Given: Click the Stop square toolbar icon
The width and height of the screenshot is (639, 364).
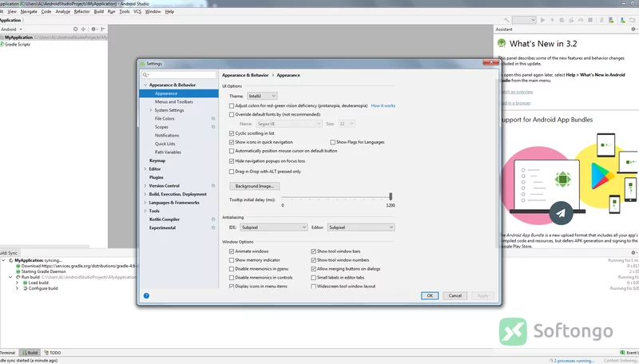Looking at the screenshot, I should [x=590, y=20].
